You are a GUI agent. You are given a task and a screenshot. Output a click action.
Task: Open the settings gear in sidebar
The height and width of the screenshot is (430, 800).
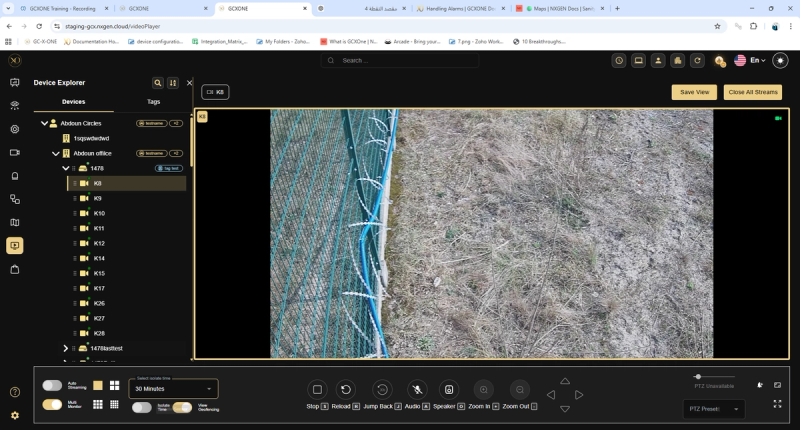point(15,415)
